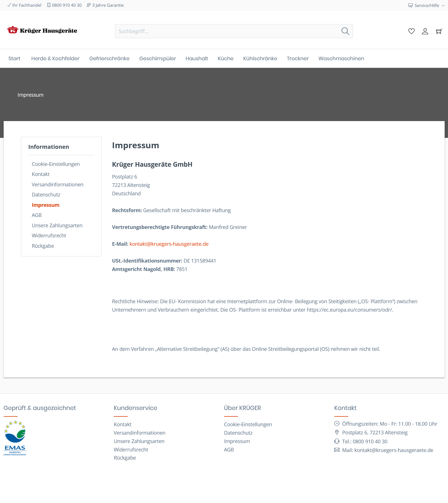Click Datenschutz under Über KRÜGER
The height and width of the screenshot is (503, 448).
238,433
